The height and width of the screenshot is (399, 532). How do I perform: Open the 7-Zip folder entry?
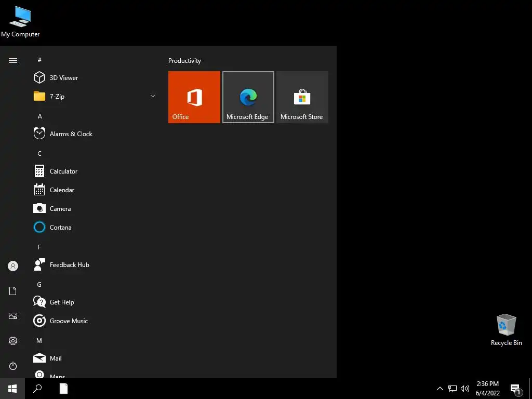95,96
